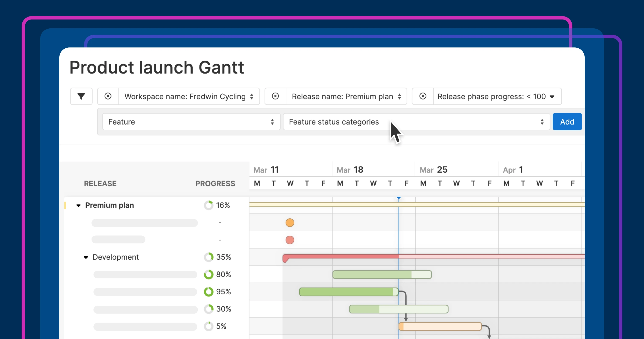Collapse the Premium plan release row
Viewport: 644px width, 339px height.
(79, 206)
